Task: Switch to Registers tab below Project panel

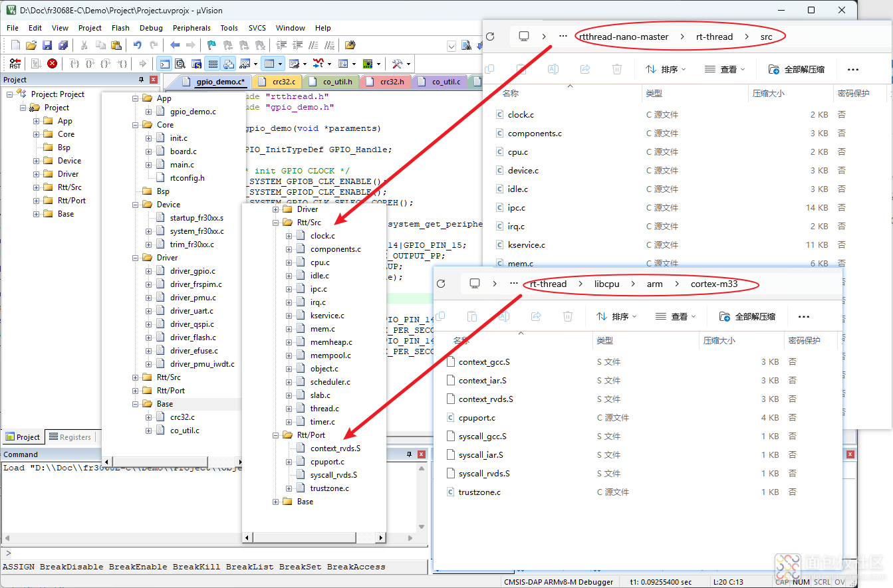Action: (69, 437)
